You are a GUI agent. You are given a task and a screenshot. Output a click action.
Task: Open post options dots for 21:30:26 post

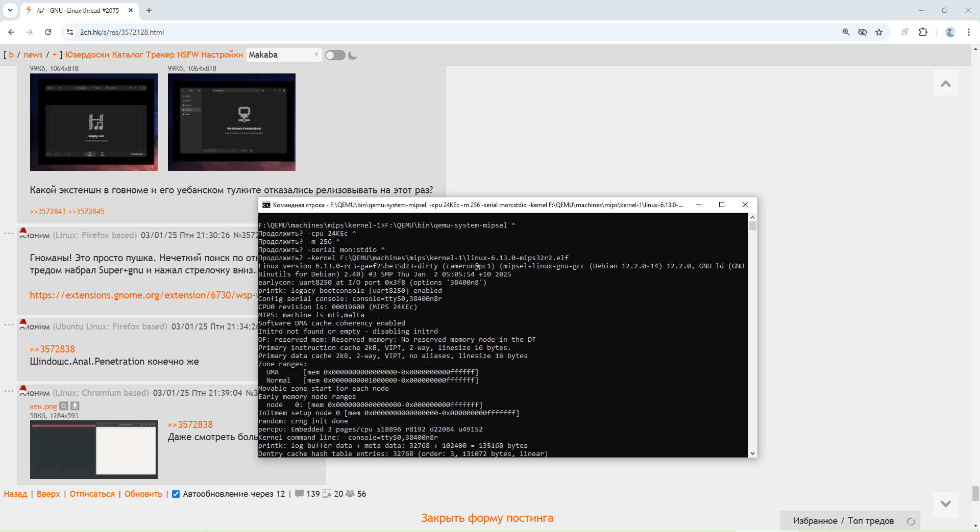tap(9, 234)
